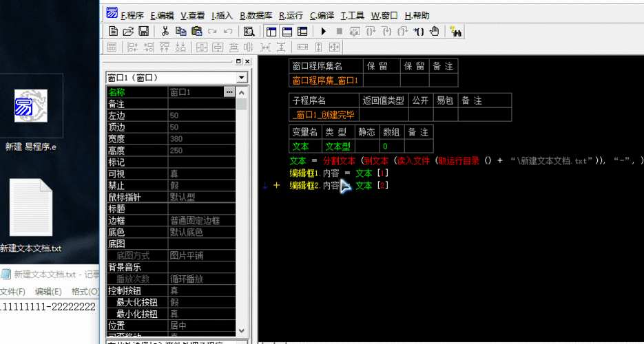Click the hand breakpoint icon
644x344 pixels.
(435, 31)
